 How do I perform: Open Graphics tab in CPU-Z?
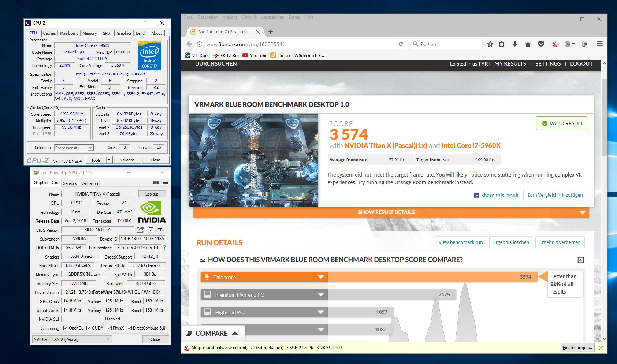coord(124,33)
